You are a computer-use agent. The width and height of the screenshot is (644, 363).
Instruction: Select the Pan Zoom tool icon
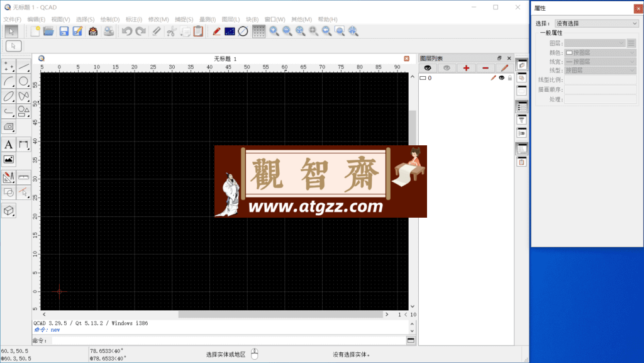[x=353, y=31]
